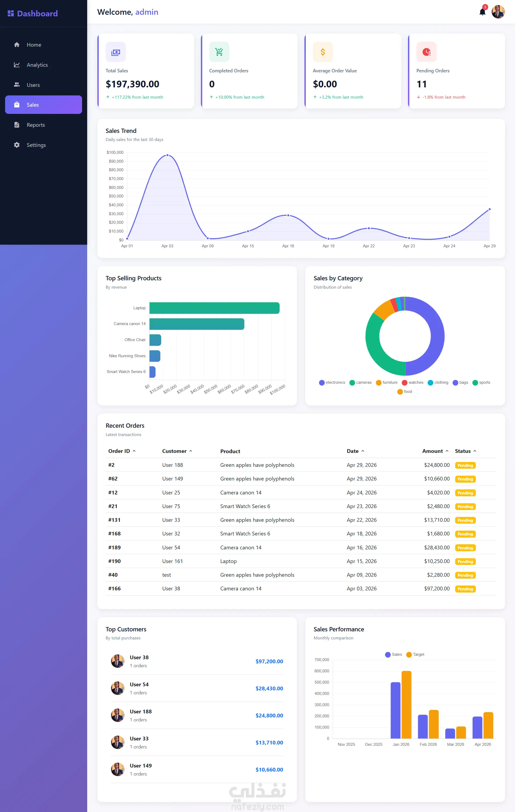
Task: Click the Camera canon 14 bar
Action: pos(197,324)
